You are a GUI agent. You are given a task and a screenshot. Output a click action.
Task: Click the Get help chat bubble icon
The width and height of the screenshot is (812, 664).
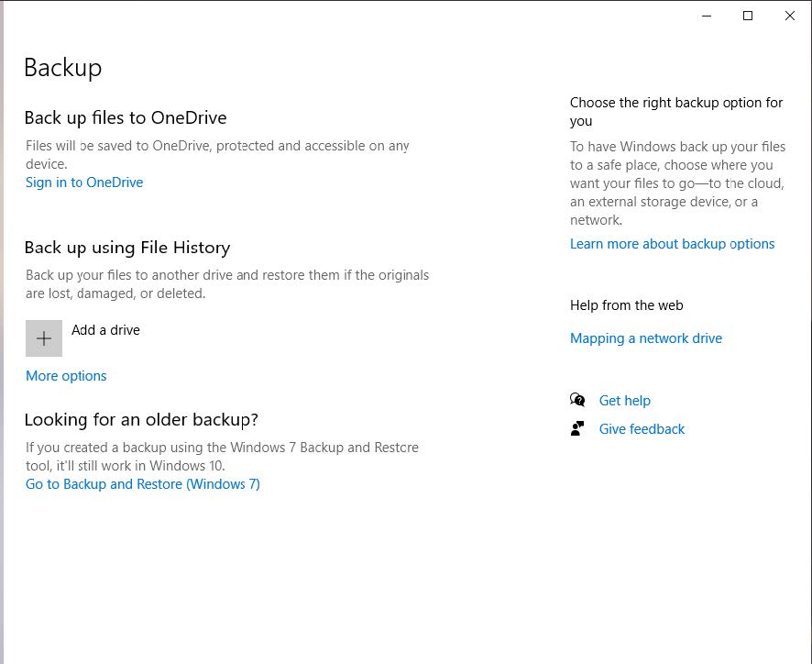(577, 400)
